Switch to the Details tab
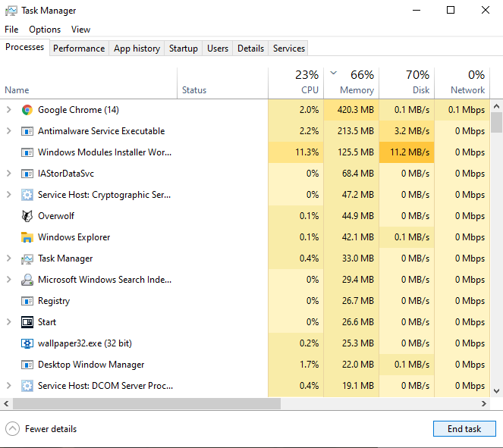The image size is (503, 448). [250, 49]
